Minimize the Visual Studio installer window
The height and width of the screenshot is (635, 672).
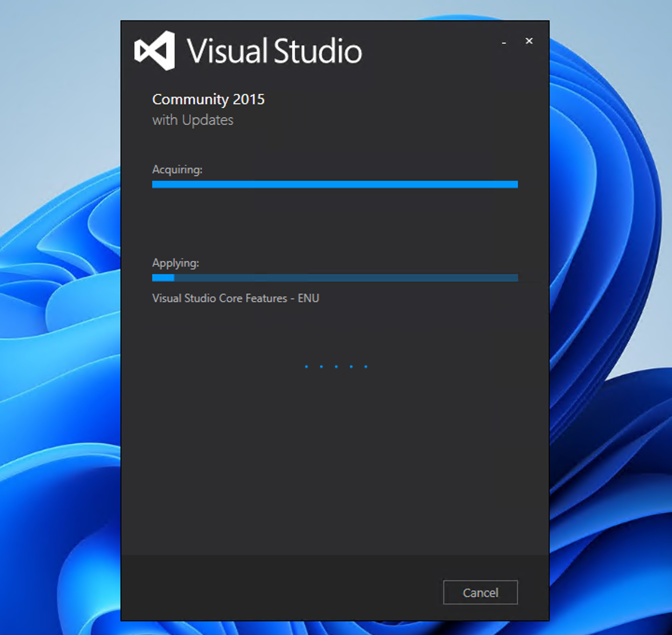pos(504,42)
